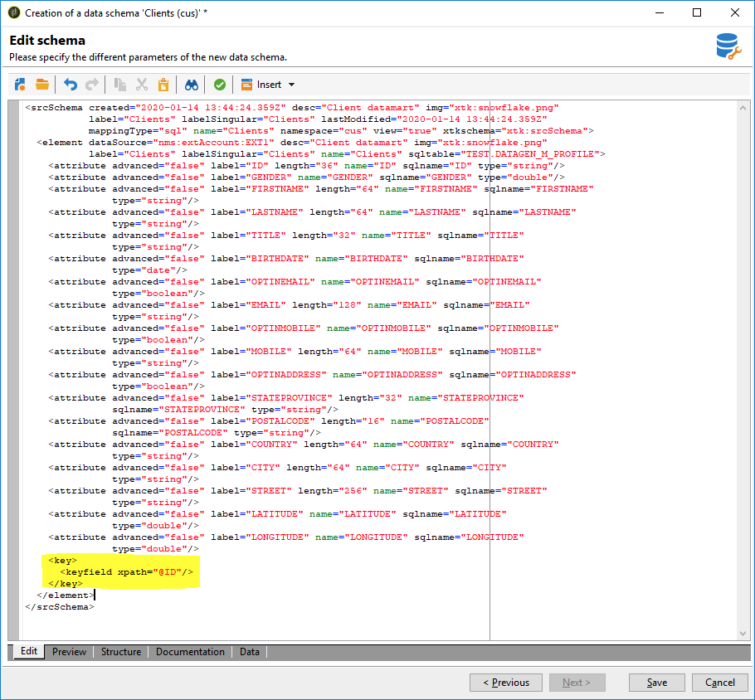Click the copy icon in toolbar
The height and width of the screenshot is (700, 755).
tap(119, 85)
